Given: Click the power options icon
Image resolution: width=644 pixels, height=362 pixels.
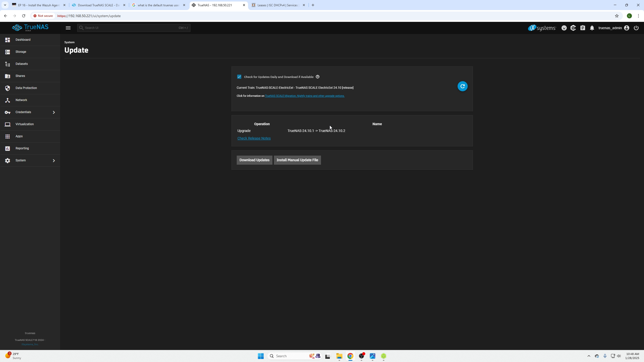Looking at the screenshot, I should click(636, 28).
